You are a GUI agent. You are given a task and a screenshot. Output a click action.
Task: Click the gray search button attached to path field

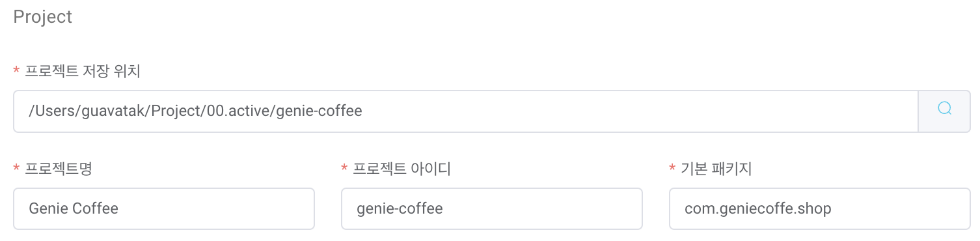click(944, 111)
